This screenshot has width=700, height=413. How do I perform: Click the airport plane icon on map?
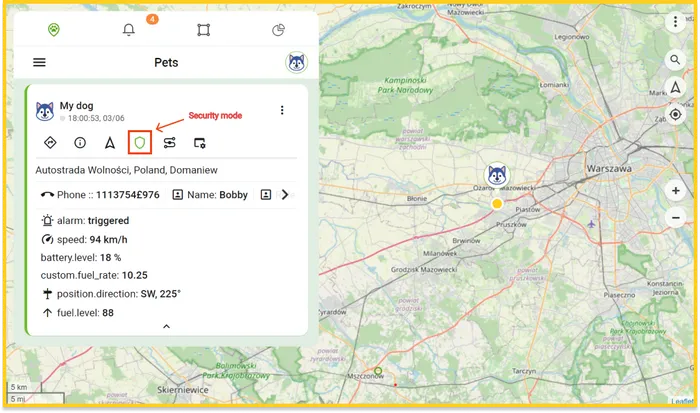(591, 224)
